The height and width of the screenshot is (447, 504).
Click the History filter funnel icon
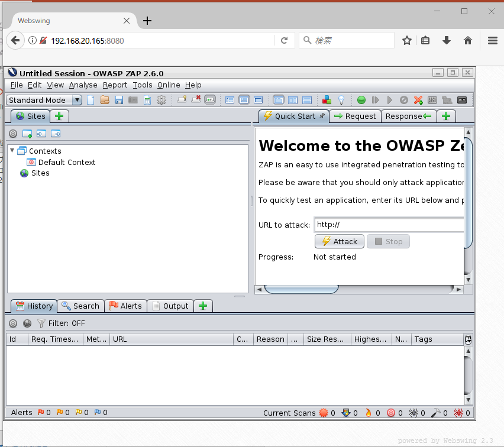[41, 323]
